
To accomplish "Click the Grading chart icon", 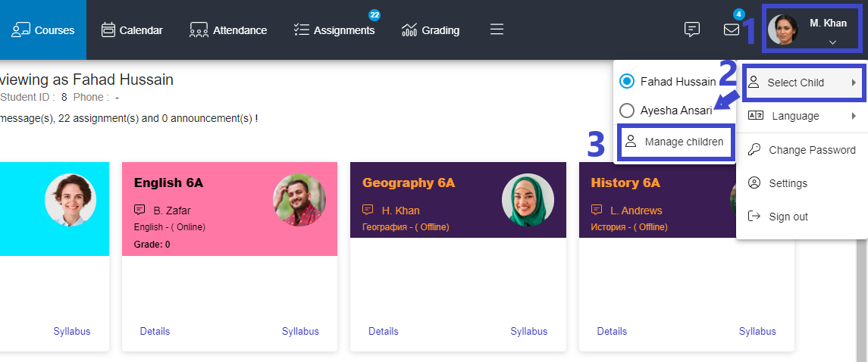I will pos(409,30).
